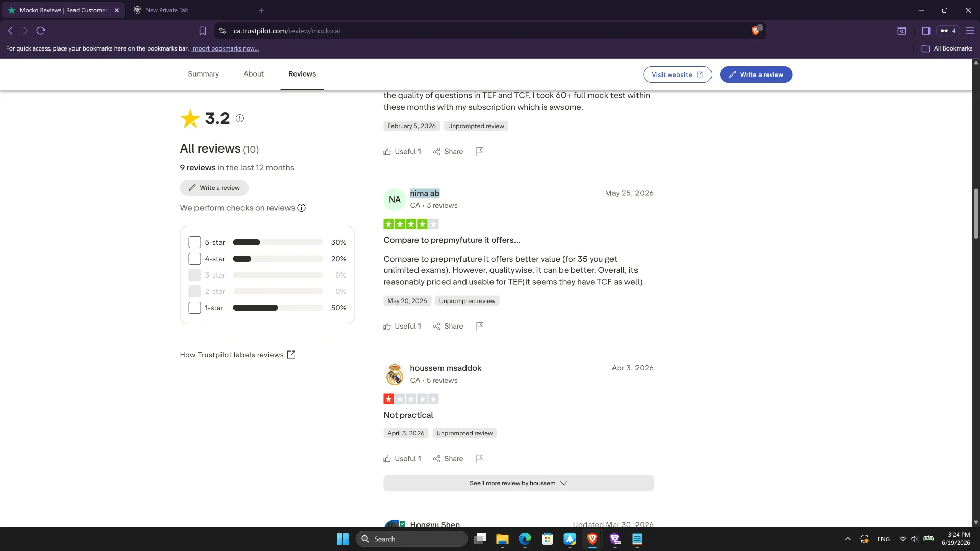980x551 pixels.
Task: Launch Microsoft Edge from the taskbar
Action: pos(525,539)
